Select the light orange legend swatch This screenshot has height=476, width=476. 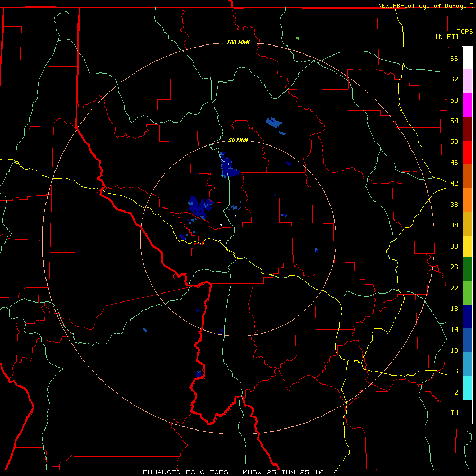tap(467, 200)
